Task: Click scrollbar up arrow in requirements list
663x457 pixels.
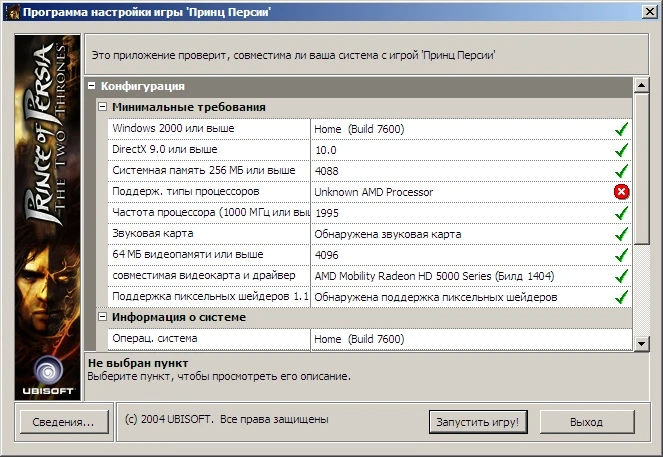Action: (641, 86)
